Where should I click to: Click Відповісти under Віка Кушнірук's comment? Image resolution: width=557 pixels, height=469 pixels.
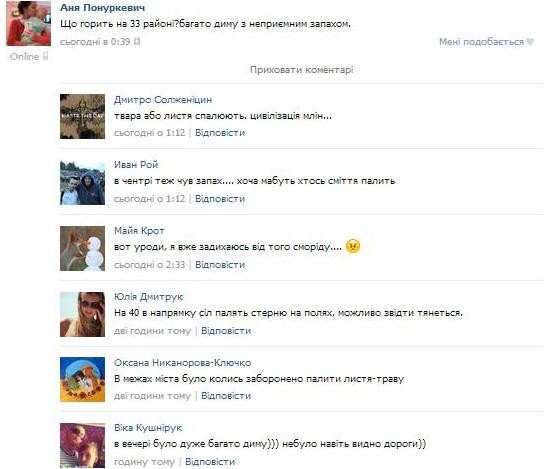click(210, 462)
